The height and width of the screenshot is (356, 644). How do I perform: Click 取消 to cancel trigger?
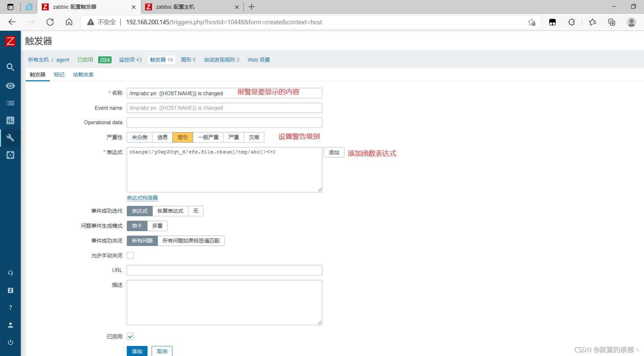click(x=162, y=351)
